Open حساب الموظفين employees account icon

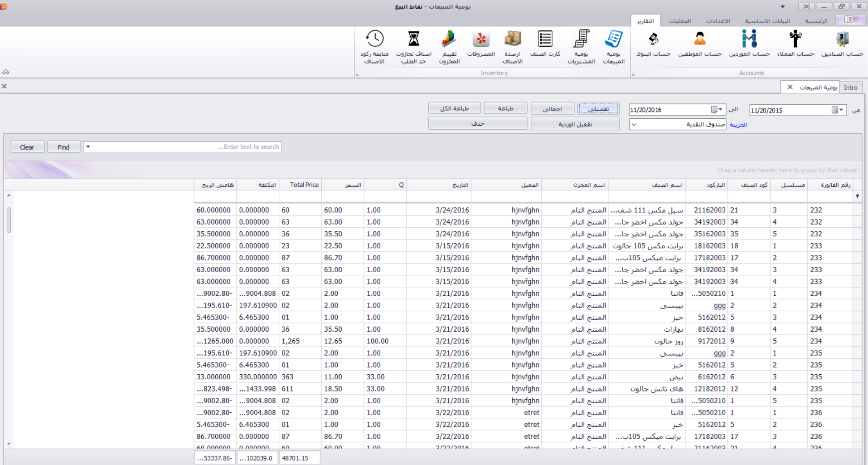(x=699, y=44)
